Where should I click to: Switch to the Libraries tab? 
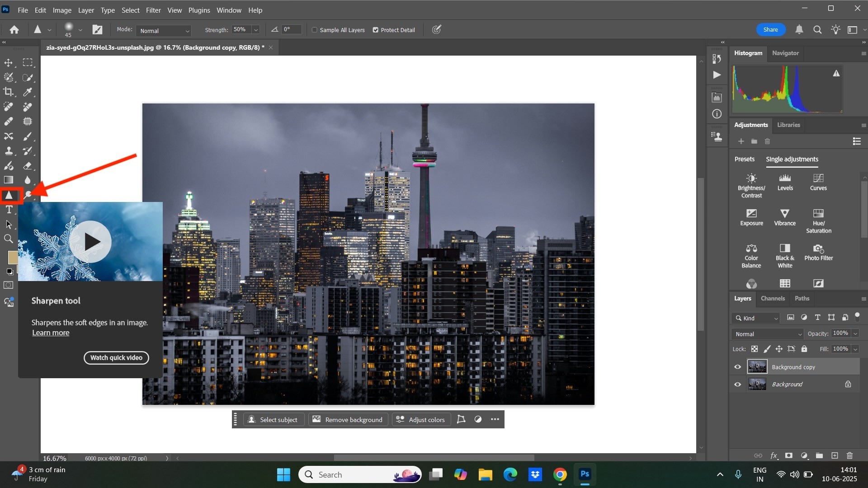[788, 125]
